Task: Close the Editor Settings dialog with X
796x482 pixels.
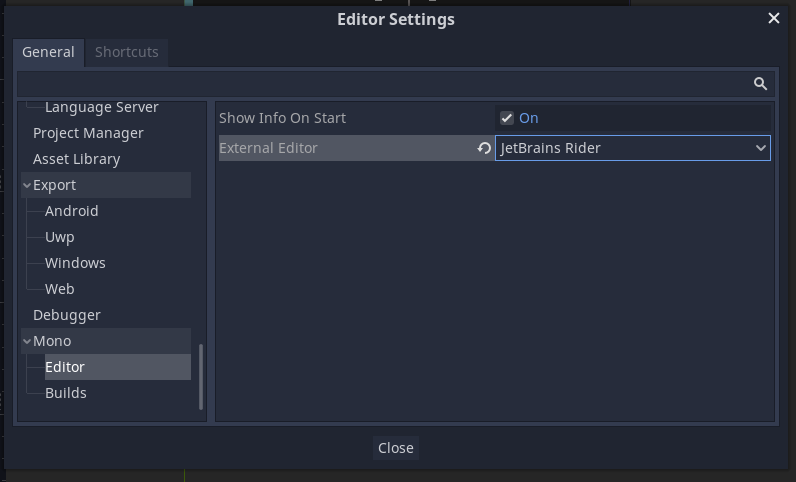Action: (x=774, y=18)
